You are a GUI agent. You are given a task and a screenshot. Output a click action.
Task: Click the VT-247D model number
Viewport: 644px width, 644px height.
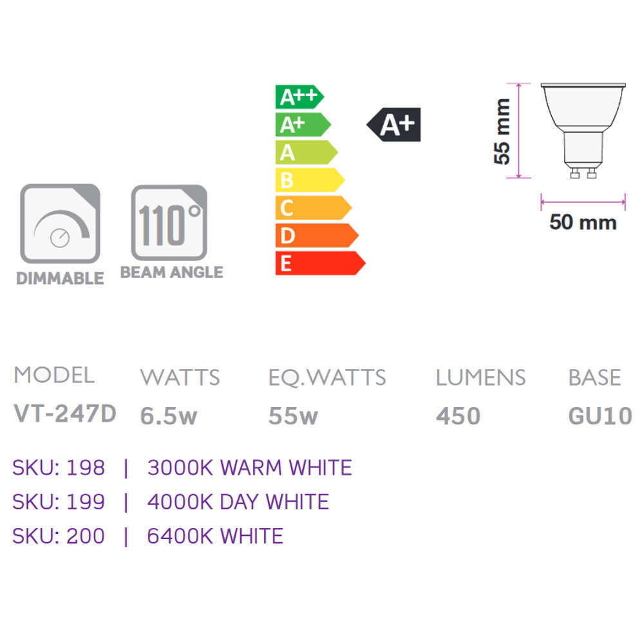[x=65, y=413]
